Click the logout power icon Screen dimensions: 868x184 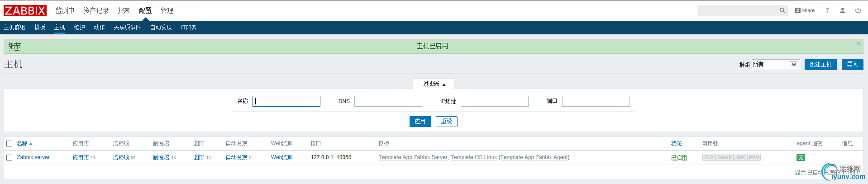point(858,10)
